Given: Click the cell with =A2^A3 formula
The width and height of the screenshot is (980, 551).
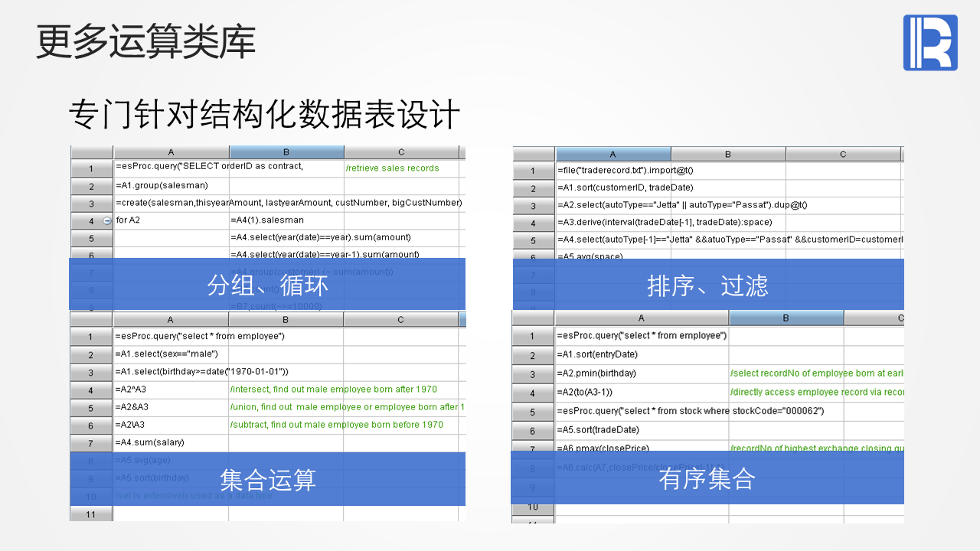Looking at the screenshot, I should click(x=171, y=390).
